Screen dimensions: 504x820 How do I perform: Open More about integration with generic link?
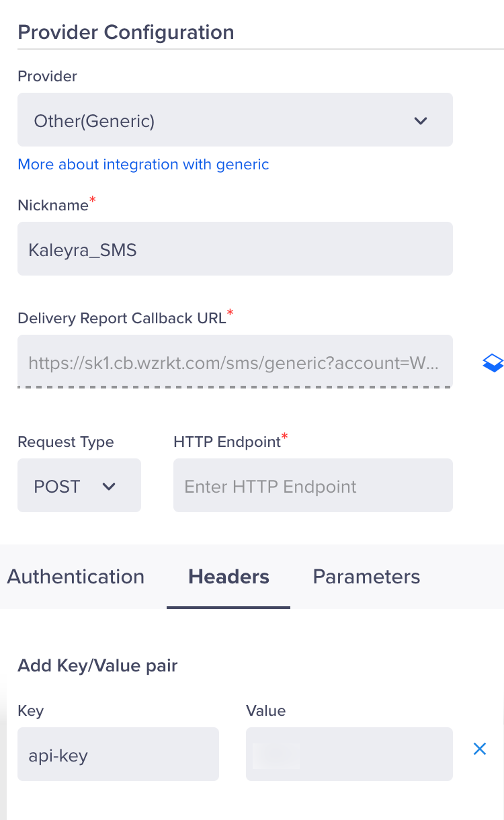[143, 165]
